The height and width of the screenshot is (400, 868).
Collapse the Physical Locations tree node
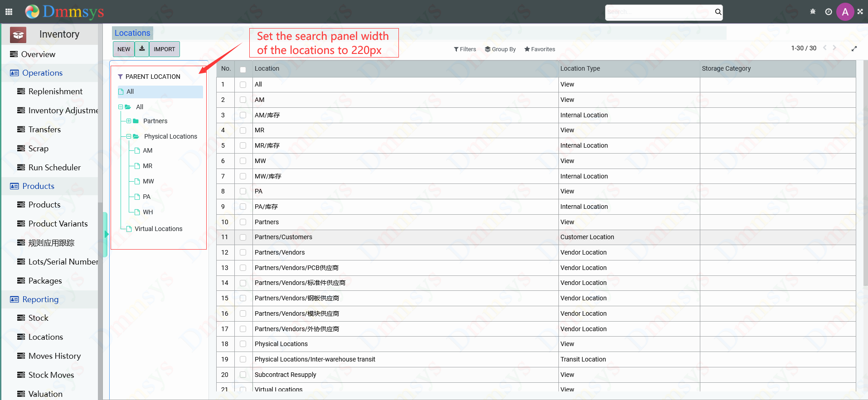coord(129,136)
